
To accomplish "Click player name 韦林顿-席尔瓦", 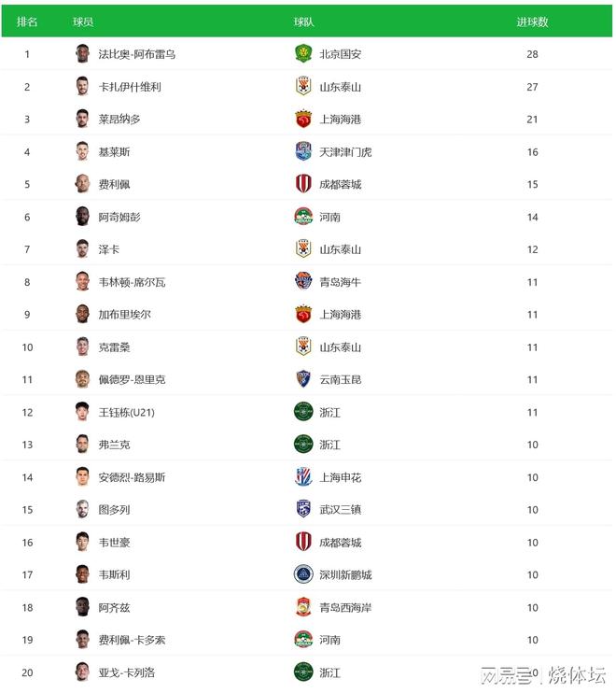I will coord(132,282).
